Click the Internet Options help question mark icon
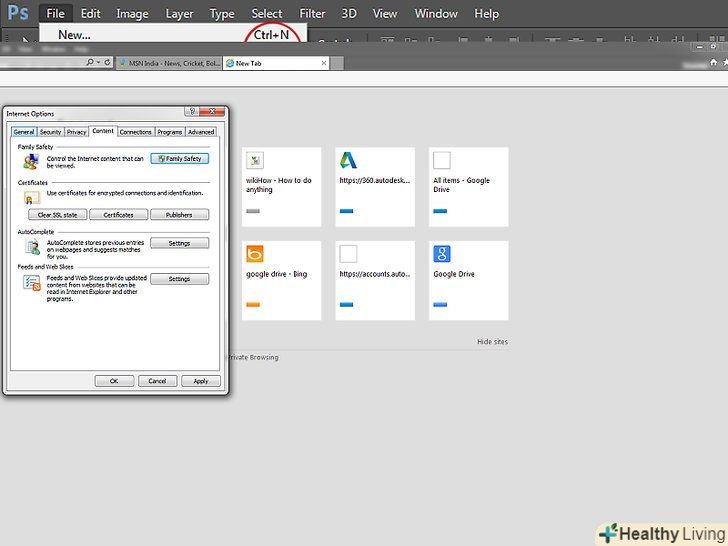728x546 pixels. click(190, 113)
